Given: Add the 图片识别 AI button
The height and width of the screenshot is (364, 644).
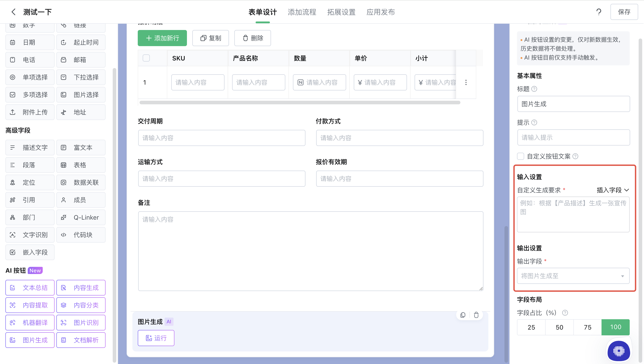Looking at the screenshot, I should [81, 323].
